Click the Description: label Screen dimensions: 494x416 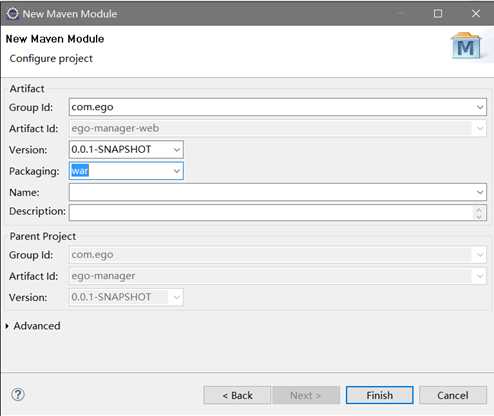click(37, 211)
